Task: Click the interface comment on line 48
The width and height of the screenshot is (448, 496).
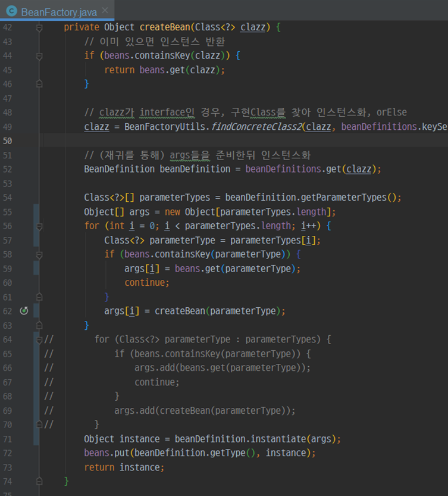Action: coord(245,113)
